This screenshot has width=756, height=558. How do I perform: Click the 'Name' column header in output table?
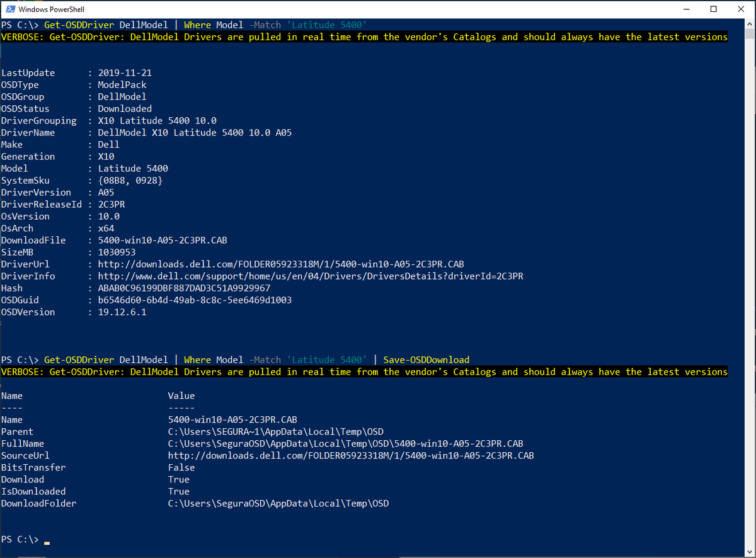pos(12,396)
